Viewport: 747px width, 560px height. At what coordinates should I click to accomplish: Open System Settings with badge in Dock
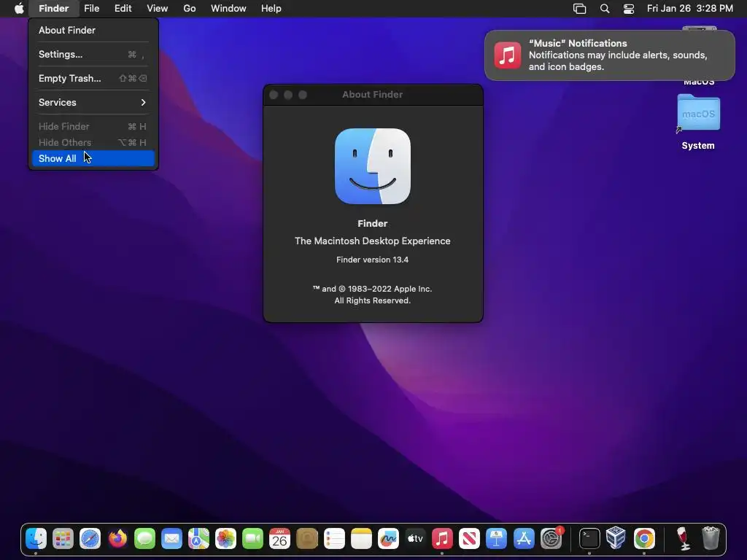click(x=551, y=539)
